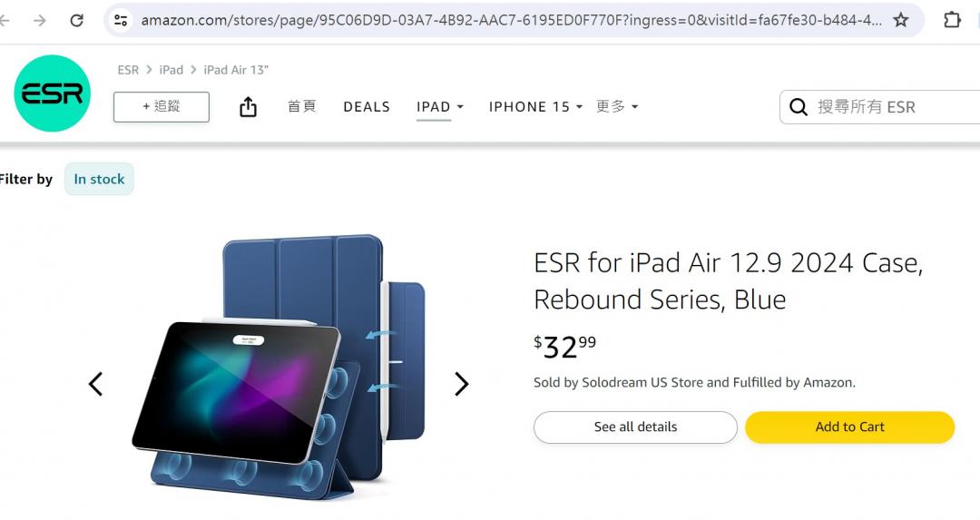Screen dimensions: 980x520
Task: Open browser extensions puzzle icon
Action: coord(952,20)
